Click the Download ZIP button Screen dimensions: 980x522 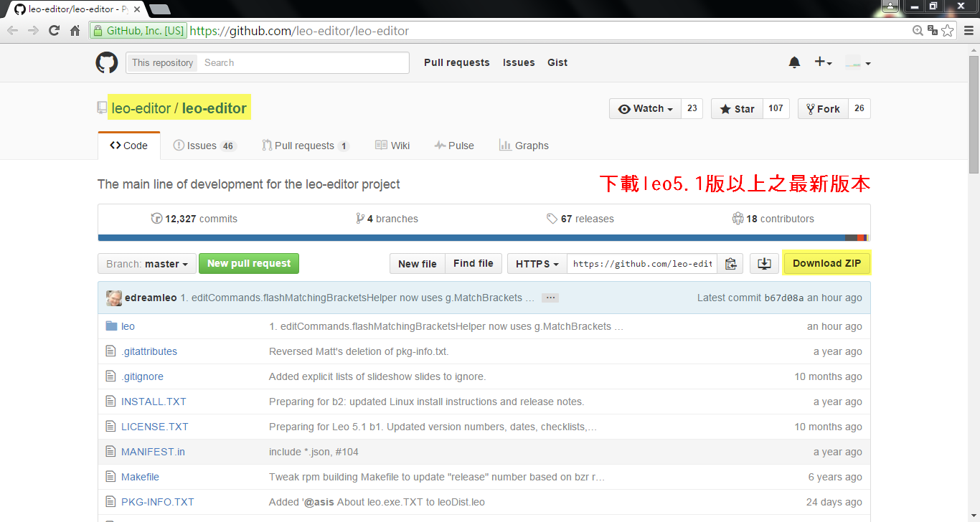pyautogui.click(x=826, y=263)
